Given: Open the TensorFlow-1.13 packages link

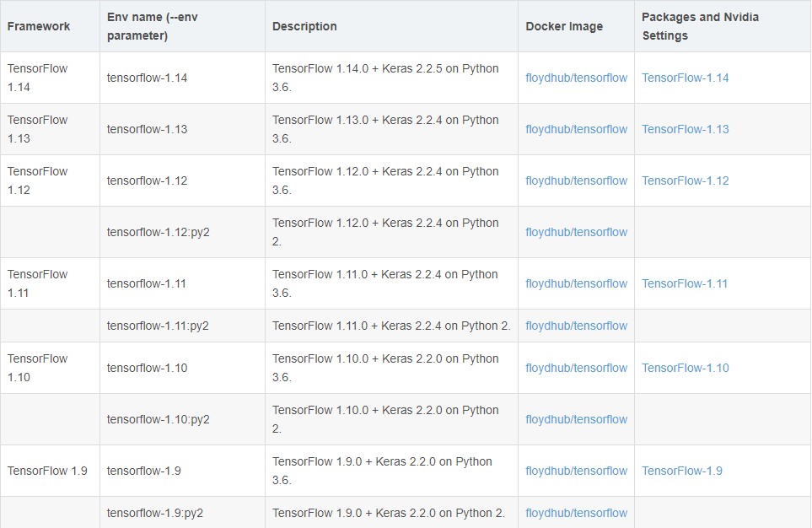Looking at the screenshot, I should [685, 129].
